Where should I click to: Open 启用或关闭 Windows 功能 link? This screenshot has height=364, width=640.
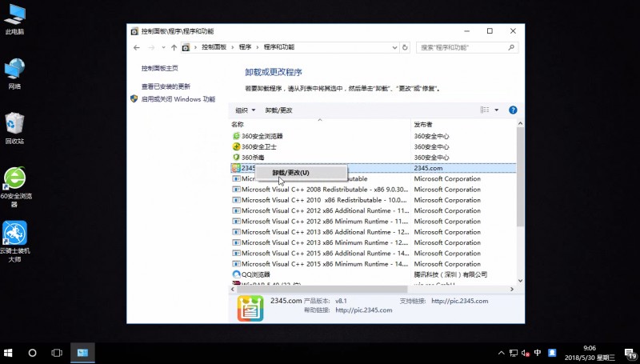point(178,99)
